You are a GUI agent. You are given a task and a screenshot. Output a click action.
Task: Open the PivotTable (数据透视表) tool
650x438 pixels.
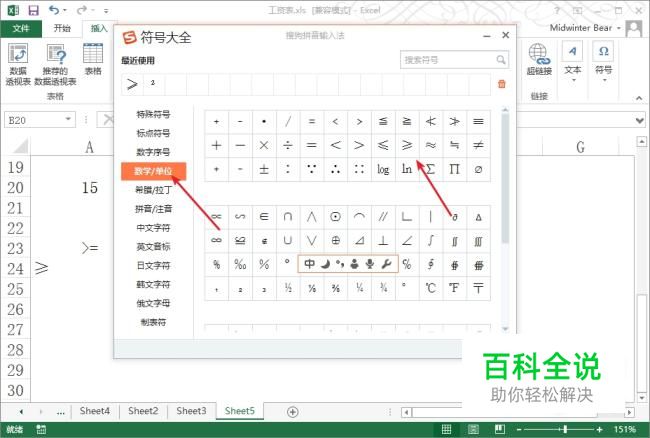coord(18,64)
